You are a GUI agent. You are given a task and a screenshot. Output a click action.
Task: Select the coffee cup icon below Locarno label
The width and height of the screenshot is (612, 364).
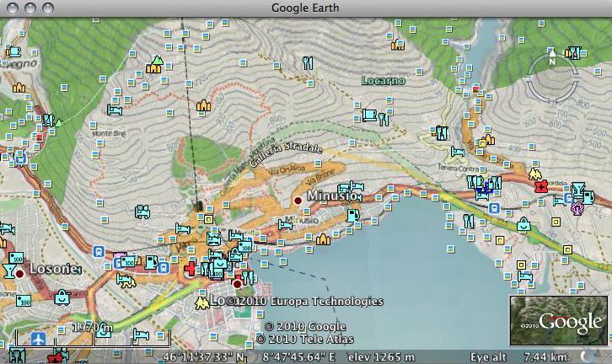[x=369, y=115]
